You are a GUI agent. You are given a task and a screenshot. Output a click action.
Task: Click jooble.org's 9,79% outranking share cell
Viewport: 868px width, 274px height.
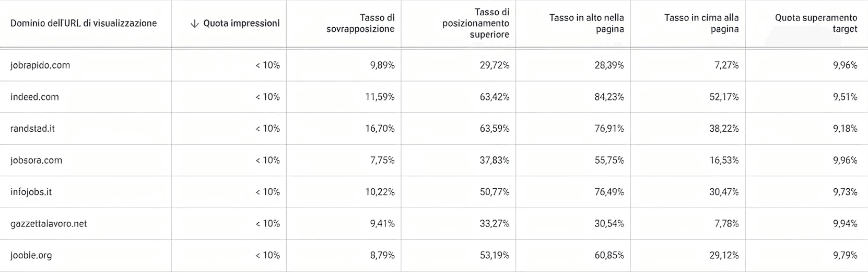(845, 256)
